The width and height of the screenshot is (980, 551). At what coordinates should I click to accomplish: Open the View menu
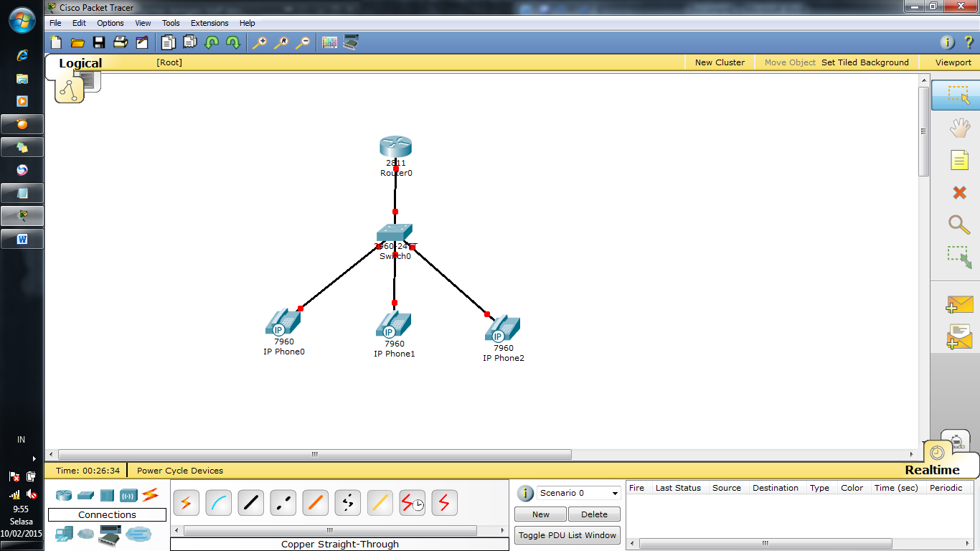click(143, 23)
